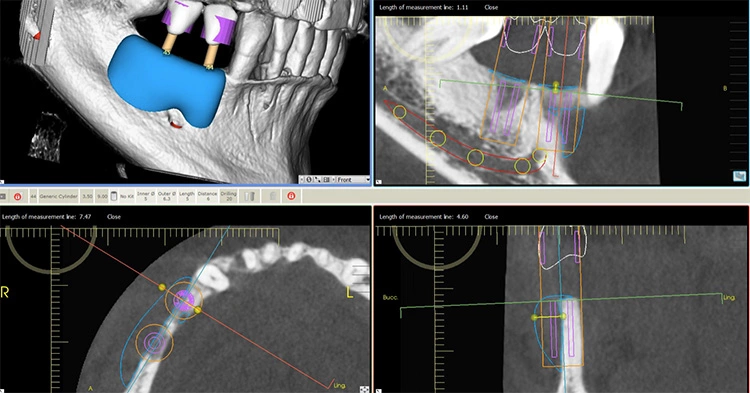Image resolution: width=750 pixels, height=393 pixels.
Task: Click the paired tubes icon after Drilling
Action: (x=250, y=196)
